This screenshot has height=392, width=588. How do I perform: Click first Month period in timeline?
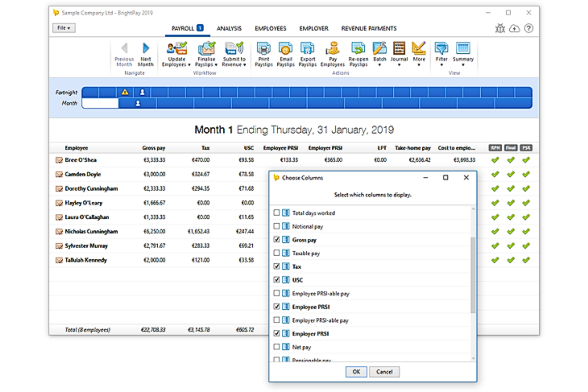tap(100, 103)
